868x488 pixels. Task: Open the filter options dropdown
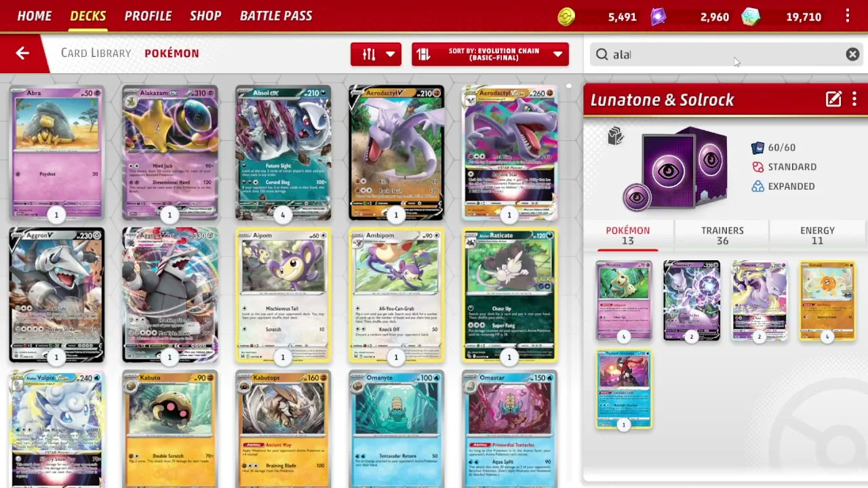tap(376, 54)
